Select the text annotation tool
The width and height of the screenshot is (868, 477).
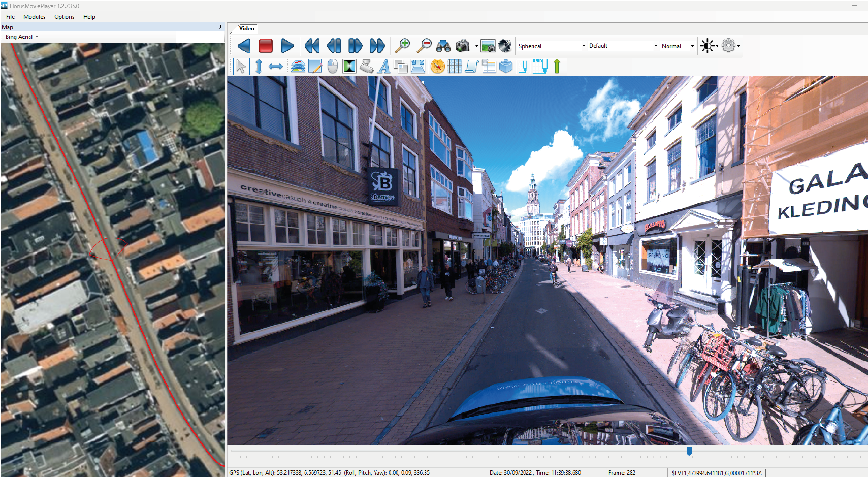point(383,66)
